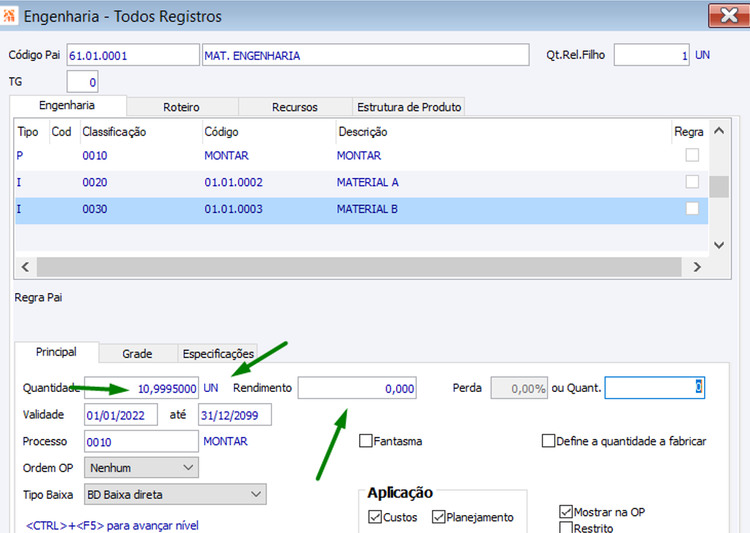Click classification 0030 cell
750x533 pixels.
[95, 209]
